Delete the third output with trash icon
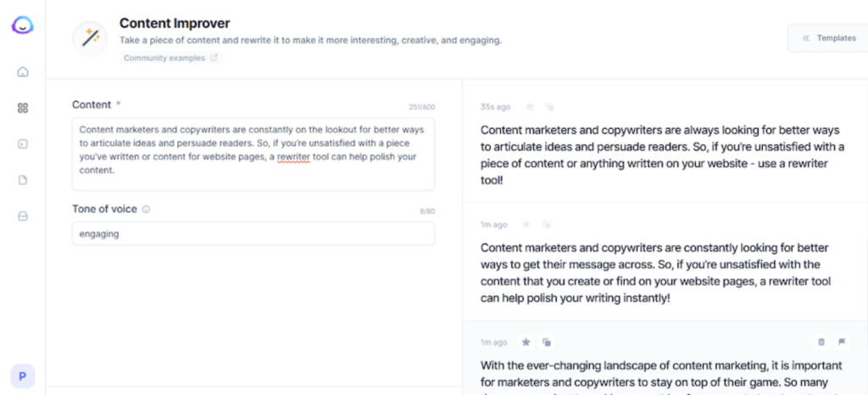This screenshot has height=395, width=868. [821, 342]
